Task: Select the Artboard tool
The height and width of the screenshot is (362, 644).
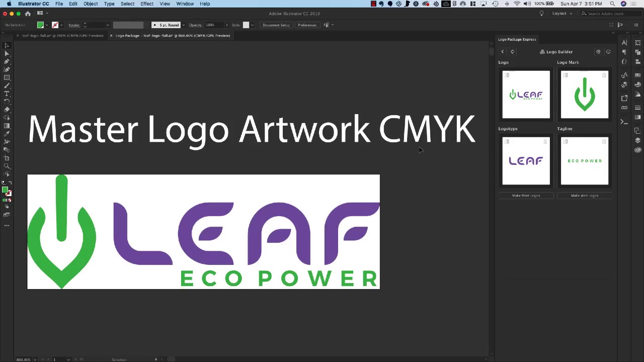Action: [7, 158]
